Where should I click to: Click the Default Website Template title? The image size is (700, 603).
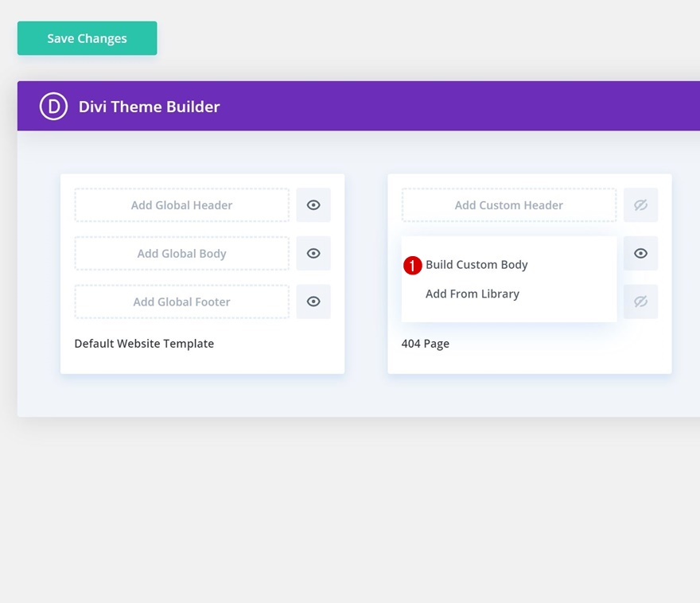144,344
